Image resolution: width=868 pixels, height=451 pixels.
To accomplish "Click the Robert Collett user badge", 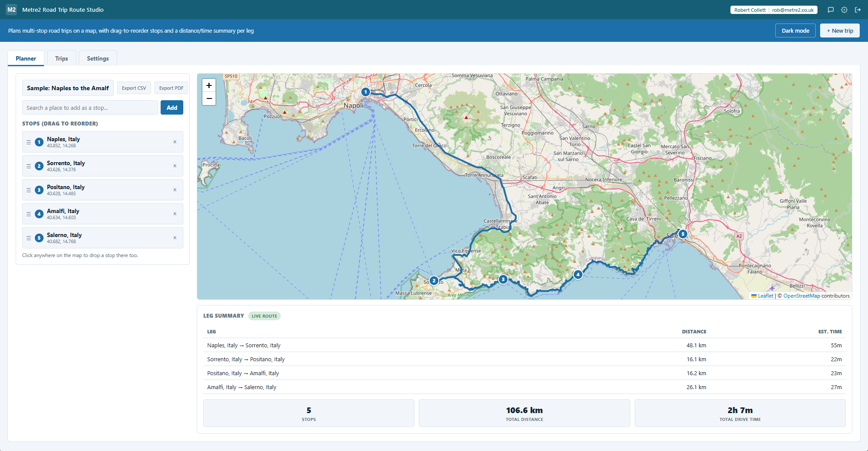I will coord(774,10).
